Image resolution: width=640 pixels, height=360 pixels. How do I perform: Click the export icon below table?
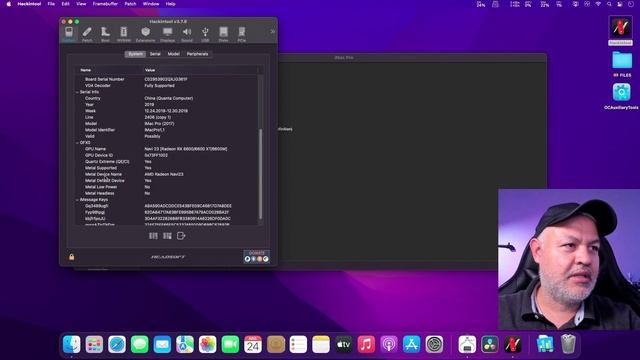(x=181, y=236)
